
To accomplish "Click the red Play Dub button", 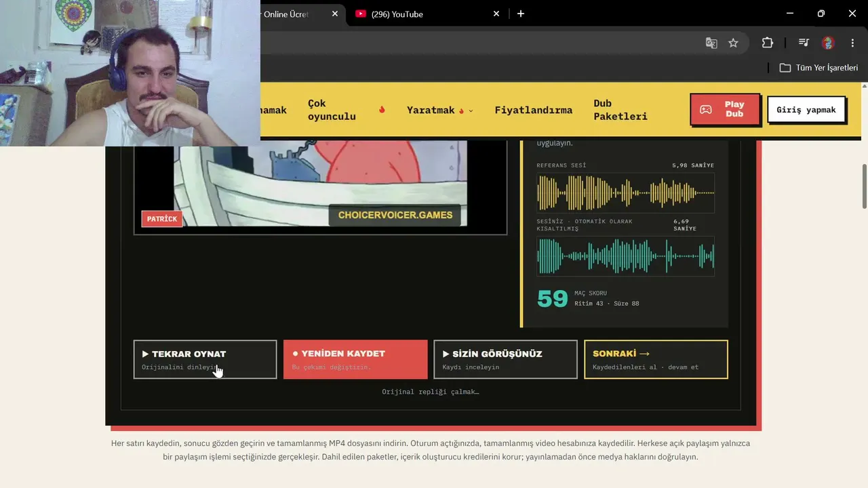I will [725, 109].
